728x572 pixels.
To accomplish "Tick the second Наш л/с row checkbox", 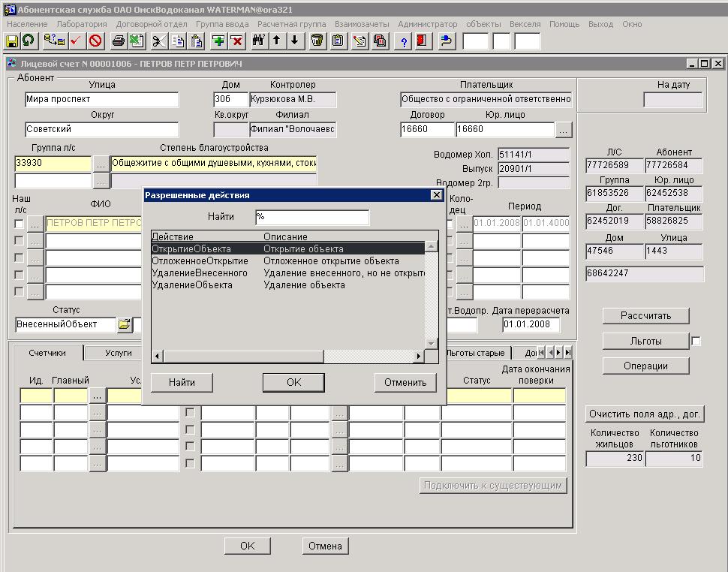I will pyautogui.click(x=20, y=241).
